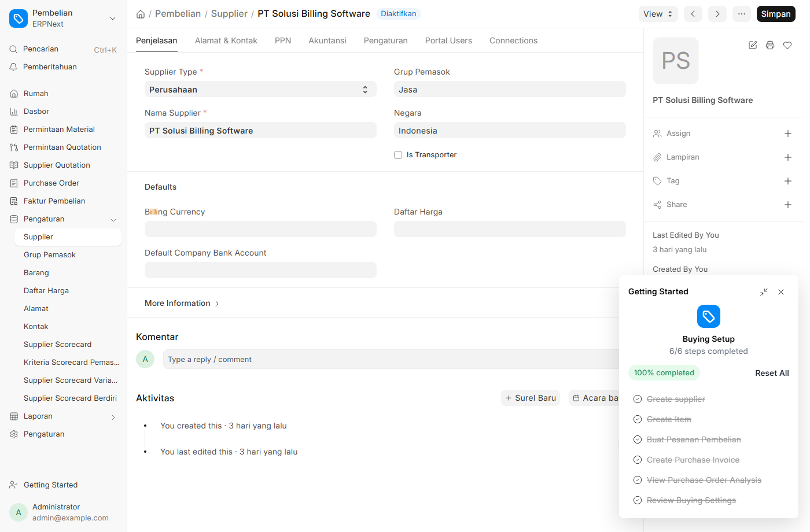Click the print icon
Image resolution: width=810 pixels, height=532 pixels.
(770, 45)
